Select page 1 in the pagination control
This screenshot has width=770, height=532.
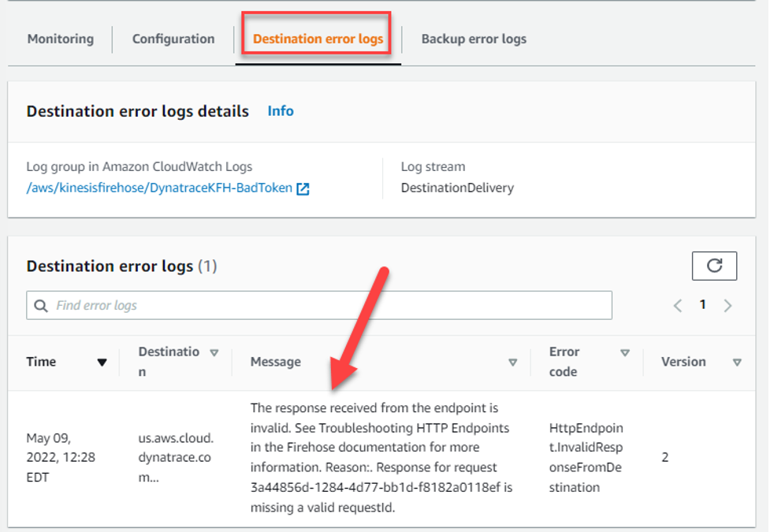tap(701, 304)
